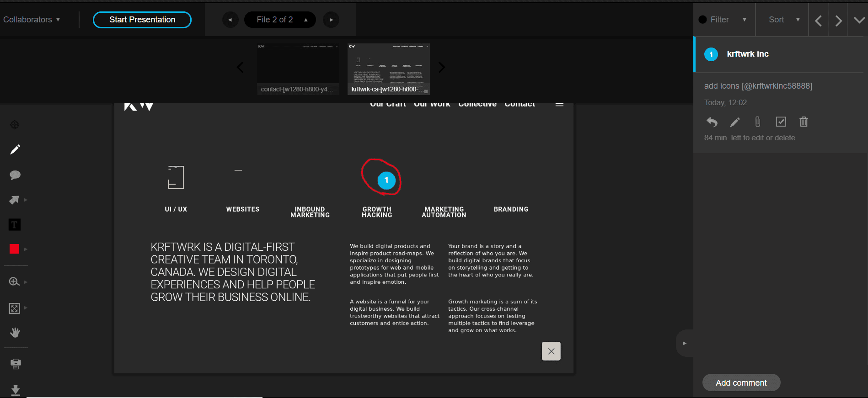Click the MARKETING AUTOMATION label
868x398 pixels.
pyautogui.click(x=444, y=212)
